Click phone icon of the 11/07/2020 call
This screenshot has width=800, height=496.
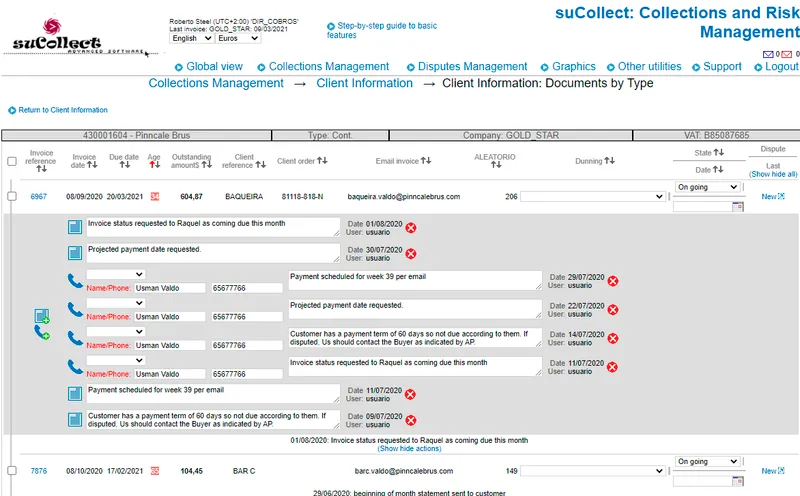click(75, 366)
